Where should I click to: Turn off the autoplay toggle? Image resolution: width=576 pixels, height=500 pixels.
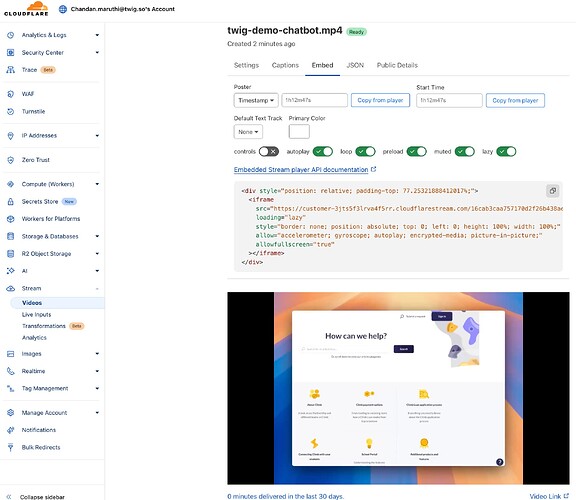click(323, 151)
